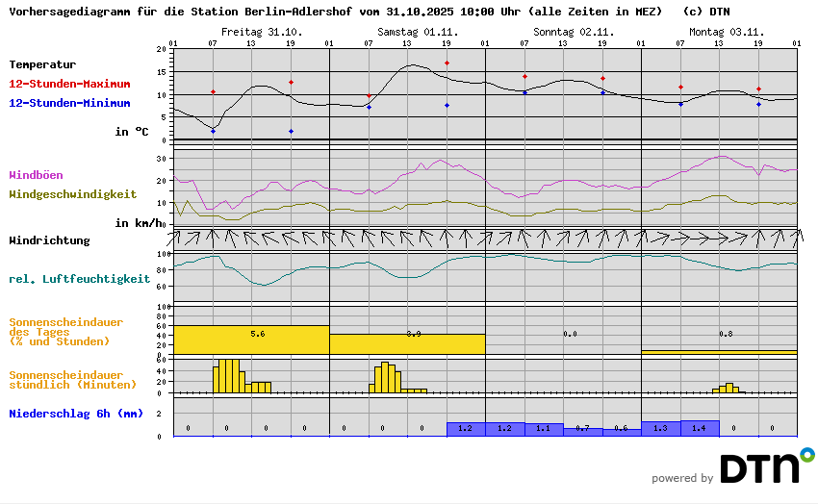The image size is (818, 504).
Task: Click the precipitation bar showing 1.3
Action: coord(660,428)
